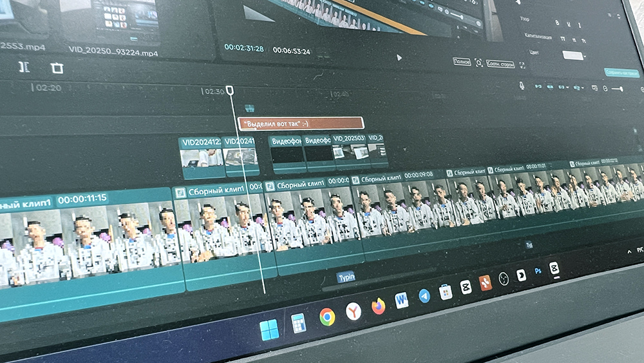The image size is (644, 363).
Task: Save preset with the teal button
Action: point(621,73)
